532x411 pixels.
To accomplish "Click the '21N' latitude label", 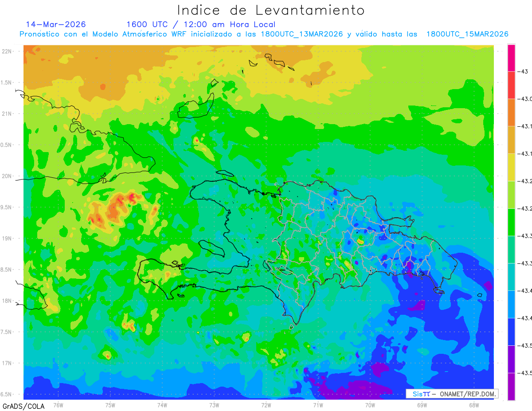I will click(x=8, y=114).
